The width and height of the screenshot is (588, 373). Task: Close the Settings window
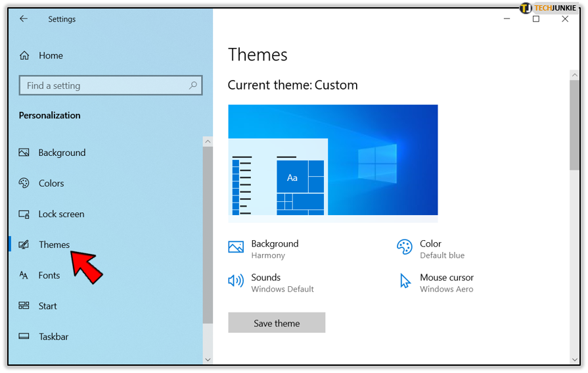point(565,19)
